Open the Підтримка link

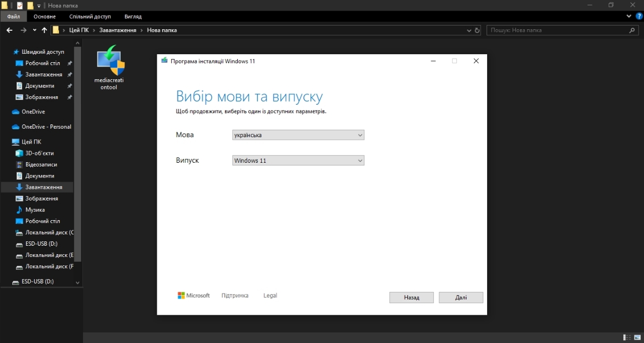235,296
